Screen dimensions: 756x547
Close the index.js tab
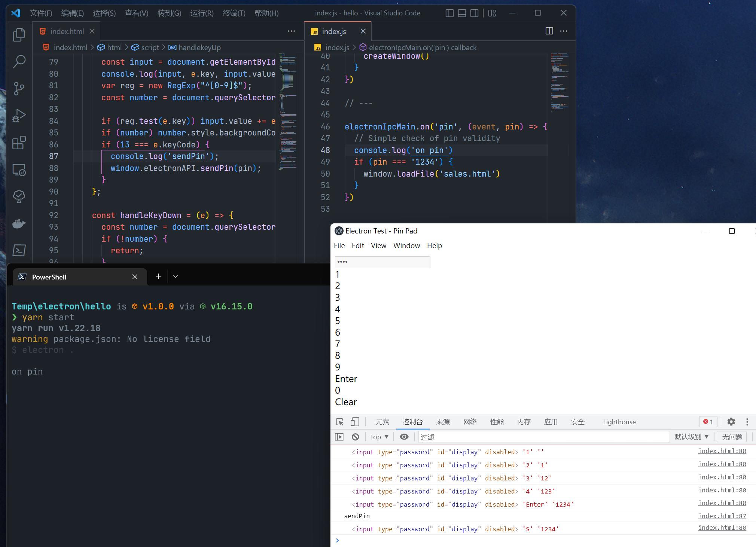point(363,31)
